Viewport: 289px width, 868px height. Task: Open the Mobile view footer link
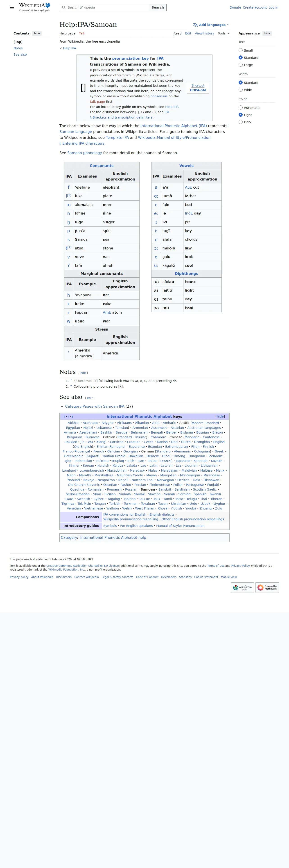pyautogui.click(x=229, y=577)
